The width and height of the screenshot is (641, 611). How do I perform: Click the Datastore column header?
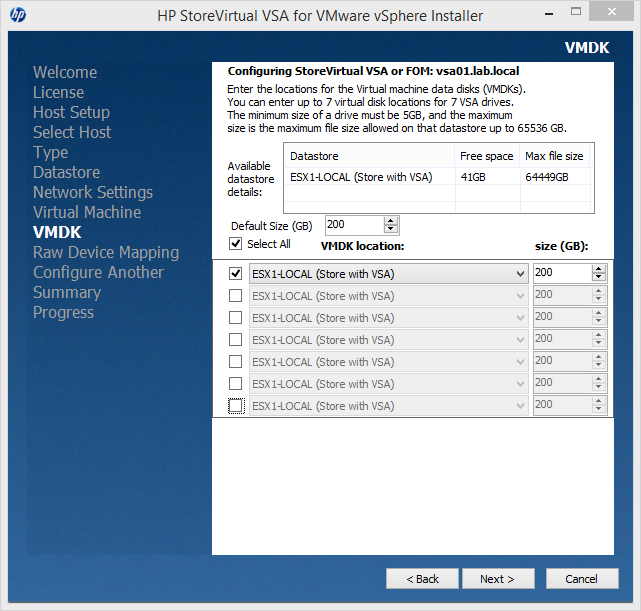click(369, 156)
